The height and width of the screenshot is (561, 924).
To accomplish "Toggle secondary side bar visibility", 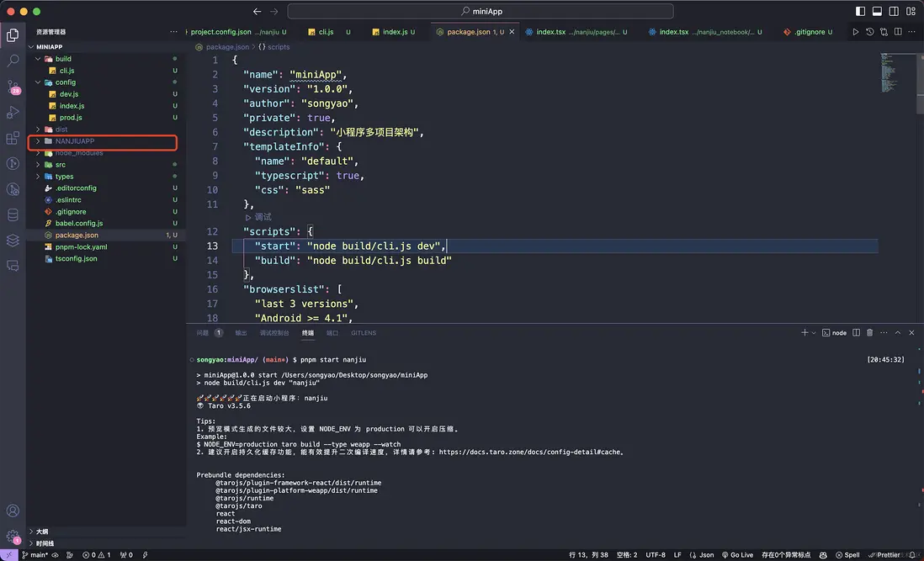I will (894, 11).
